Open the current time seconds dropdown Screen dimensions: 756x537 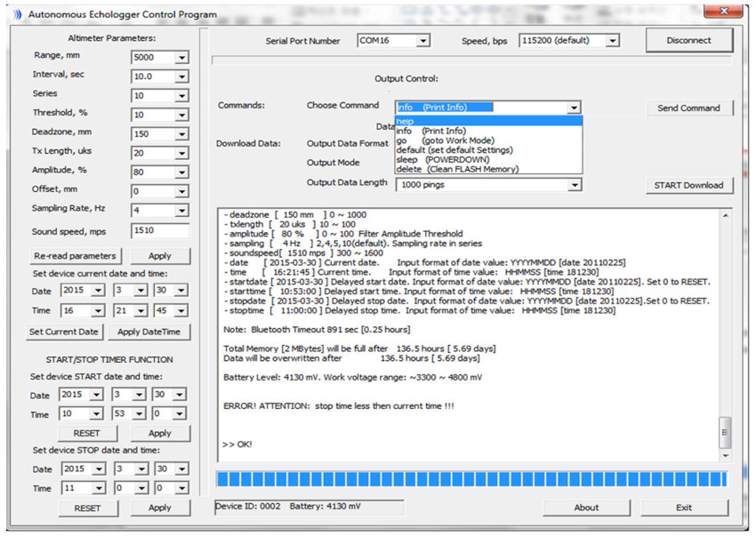[x=181, y=311]
